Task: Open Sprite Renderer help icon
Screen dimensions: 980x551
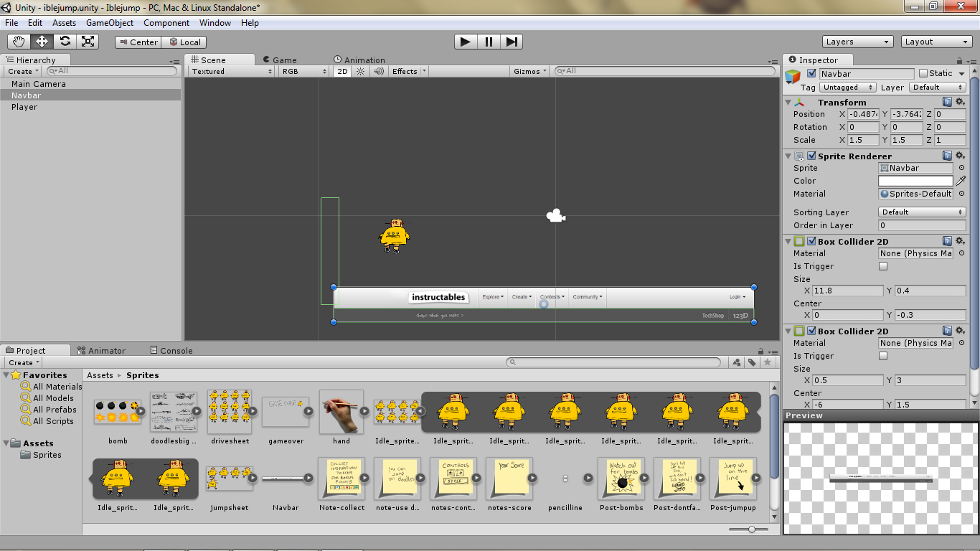Action: pyautogui.click(x=947, y=156)
